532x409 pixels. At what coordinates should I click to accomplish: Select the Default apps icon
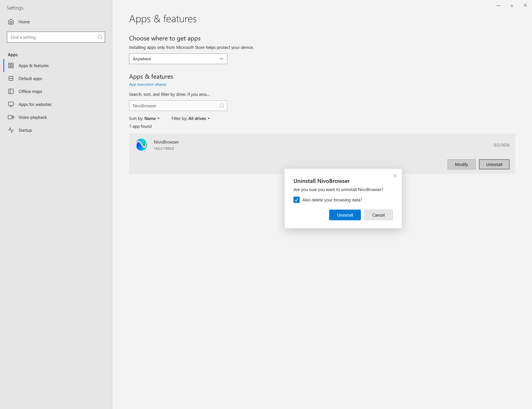point(11,78)
